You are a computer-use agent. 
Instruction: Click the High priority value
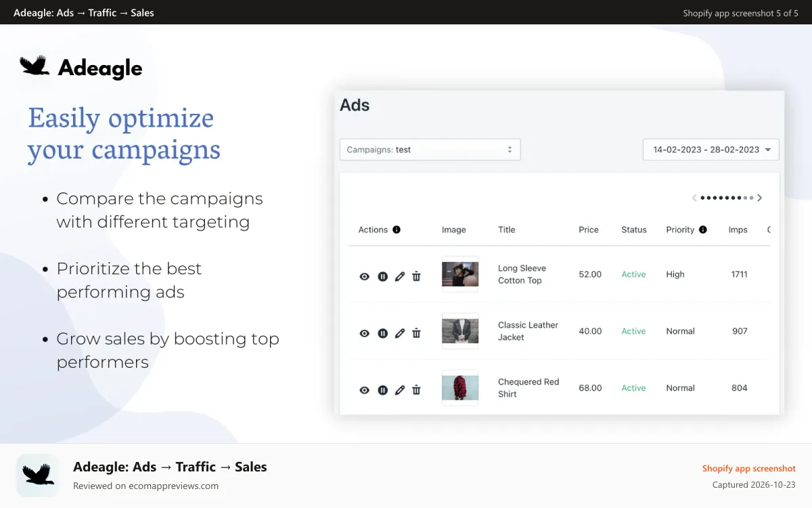click(x=675, y=274)
